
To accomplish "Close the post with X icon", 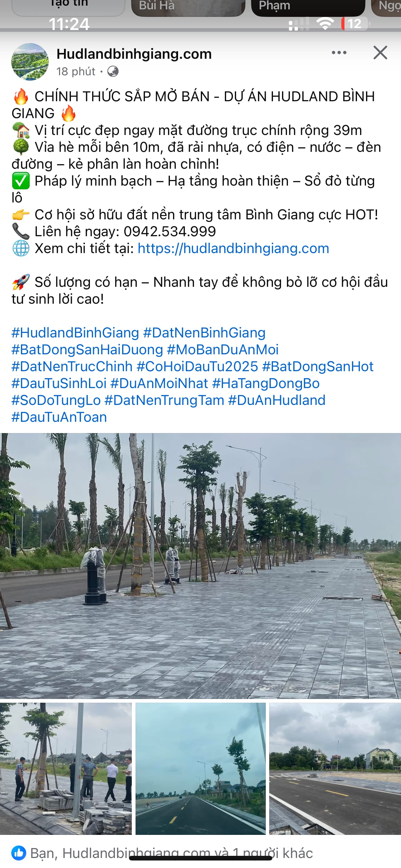I will click(380, 52).
